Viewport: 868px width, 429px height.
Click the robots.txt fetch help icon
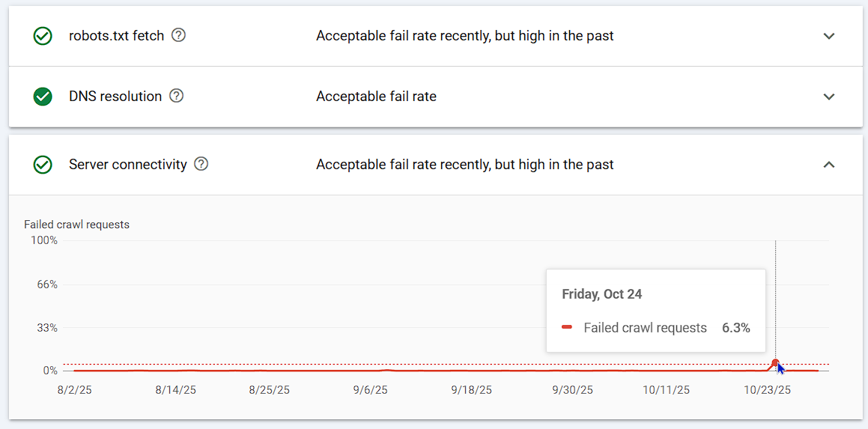tap(178, 35)
